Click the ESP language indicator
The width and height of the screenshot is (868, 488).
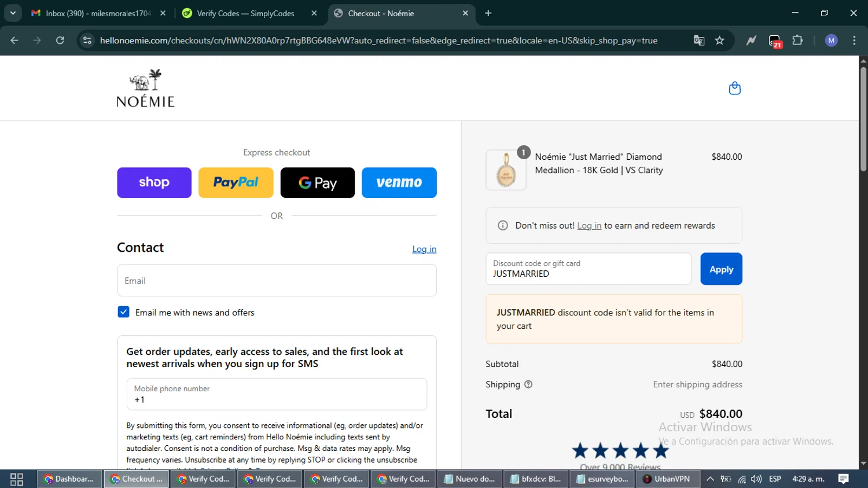pos(775,479)
